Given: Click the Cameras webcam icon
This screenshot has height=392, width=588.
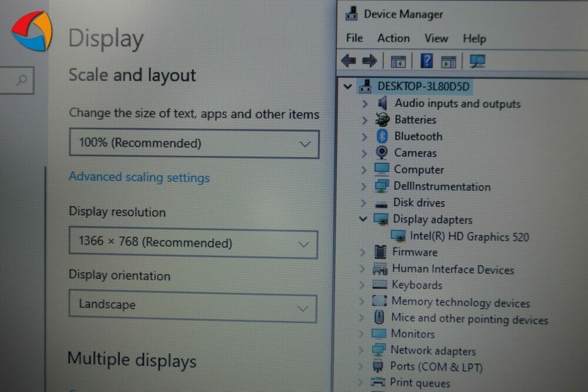Looking at the screenshot, I should 382,152.
